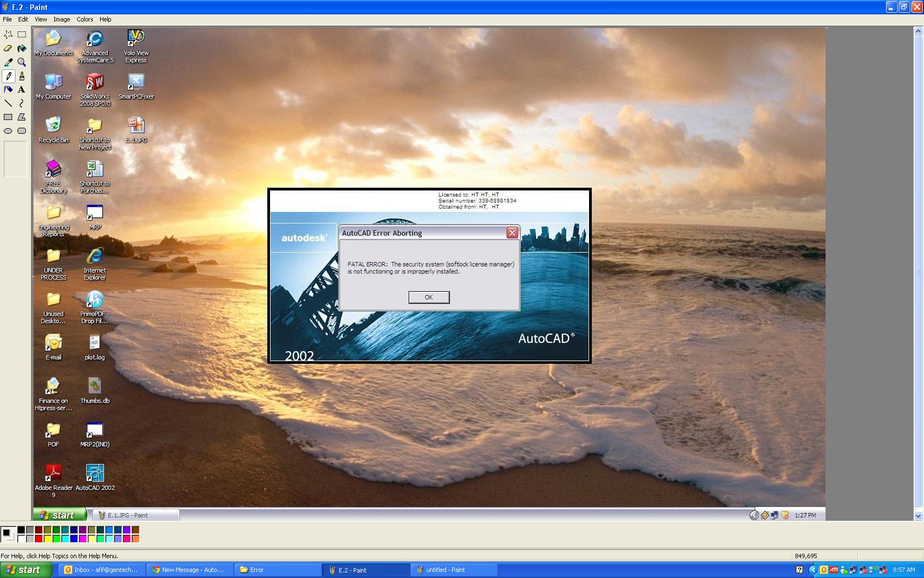Click the language bar help icon
This screenshot has width=924, height=578.
pyautogui.click(x=799, y=570)
